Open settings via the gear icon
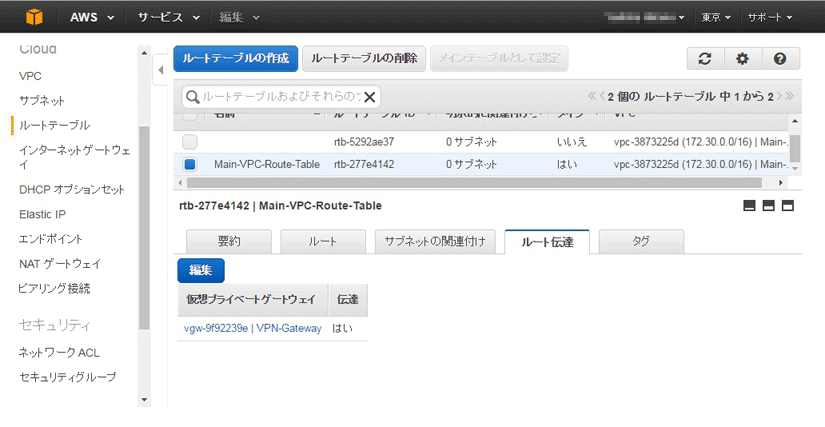Image resolution: width=825 pixels, height=427 pixels. point(742,59)
